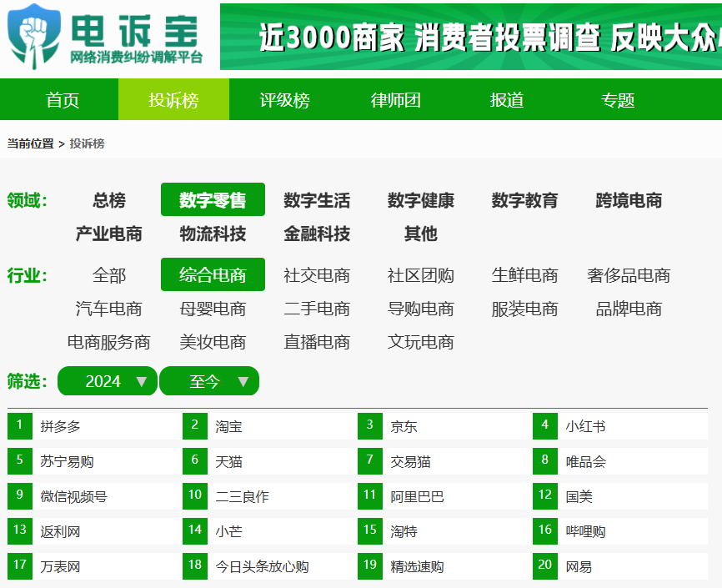Click the 投诉榜 breadcrumb link
Image resolution: width=722 pixels, height=588 pixels.
(87, 143)
